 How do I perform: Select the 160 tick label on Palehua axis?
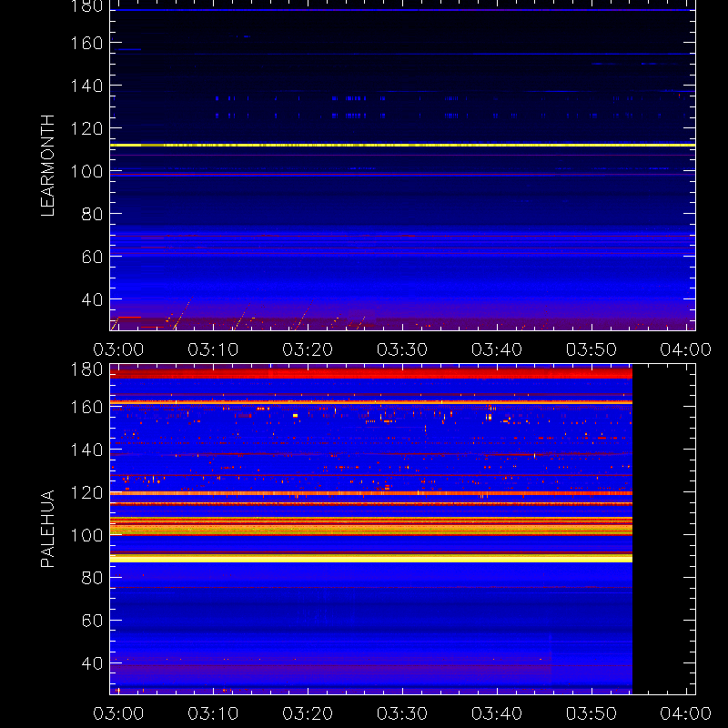[x=86, y=407]
